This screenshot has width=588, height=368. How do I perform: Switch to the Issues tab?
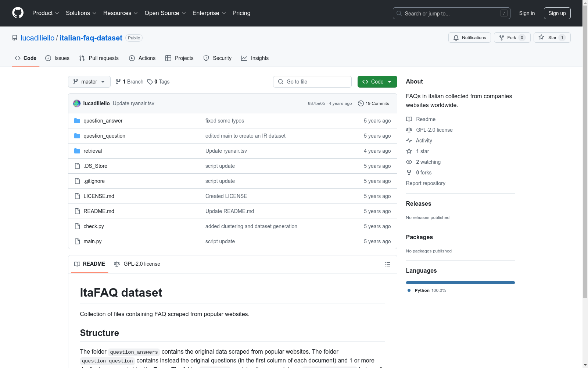click(57, 58)
